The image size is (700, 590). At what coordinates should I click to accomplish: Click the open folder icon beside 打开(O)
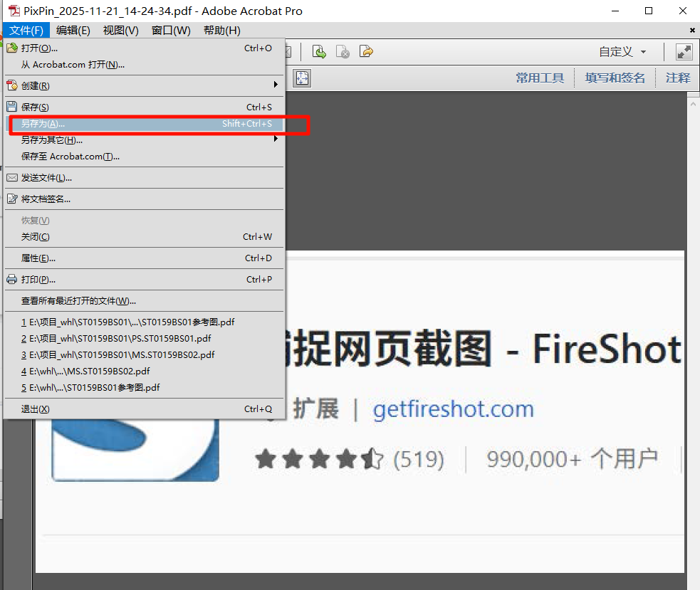[x=12, y=48]
